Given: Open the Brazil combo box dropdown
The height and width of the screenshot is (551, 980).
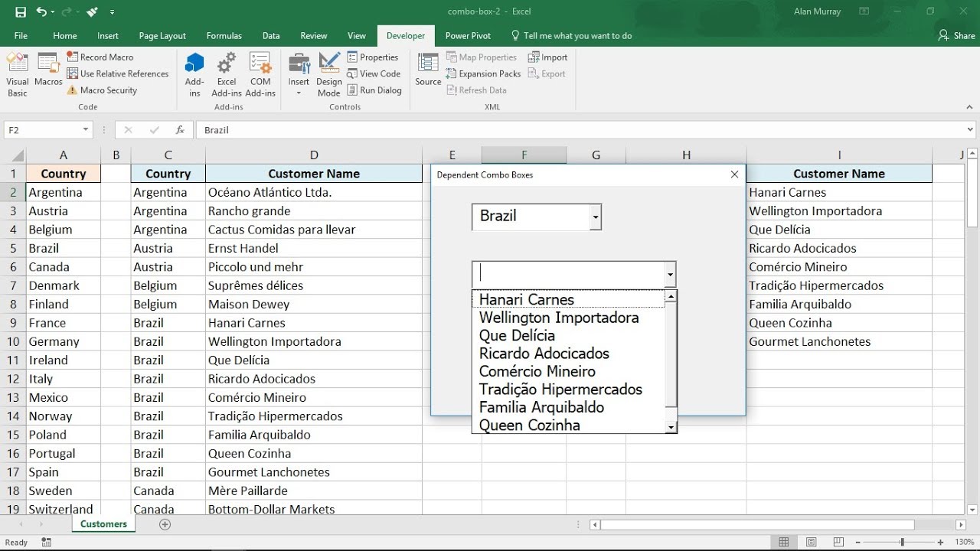Looking at the screenshot, I should (595, 217).
